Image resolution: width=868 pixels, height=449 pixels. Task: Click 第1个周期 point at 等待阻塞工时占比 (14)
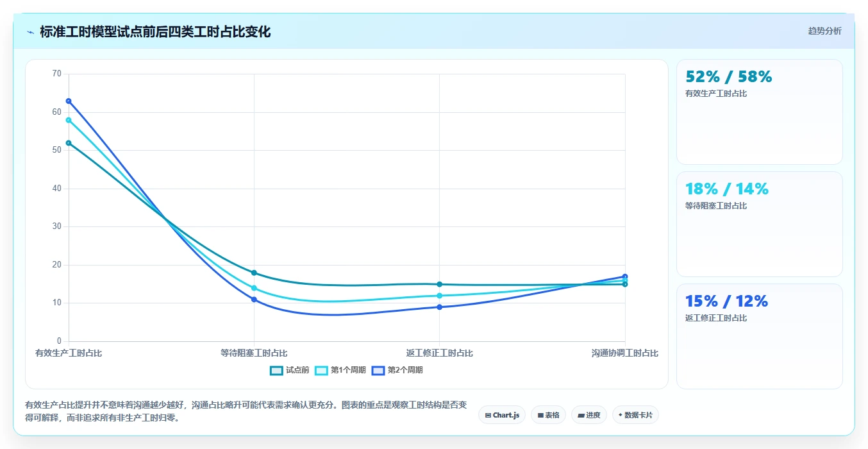254,288
